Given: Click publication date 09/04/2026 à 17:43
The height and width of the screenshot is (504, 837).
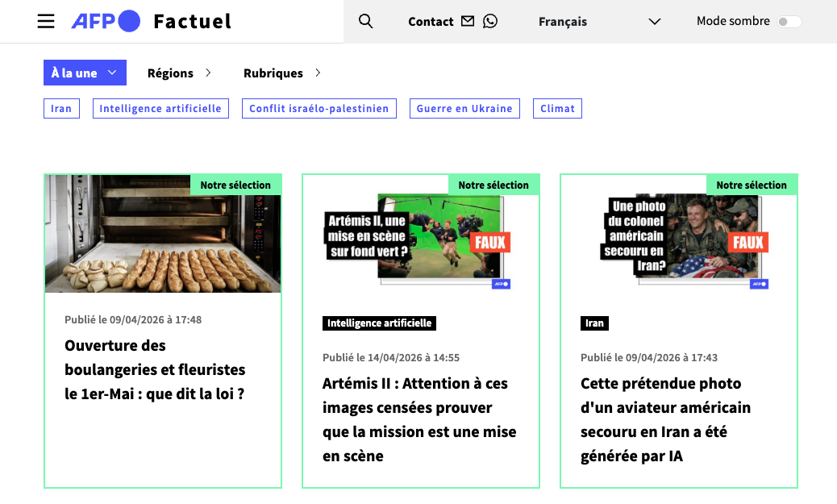Looking at the screenshot, I should 649,358.
